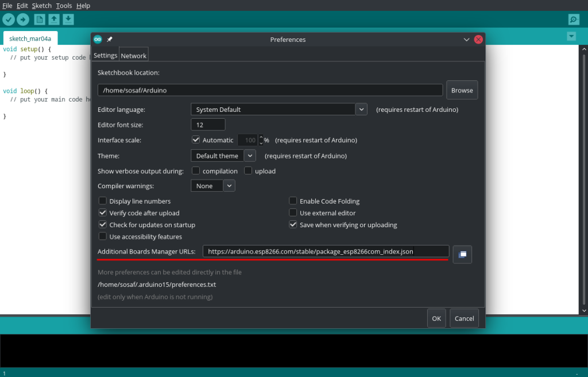Expand the Compiler warnings dropdown

(229, 185)
